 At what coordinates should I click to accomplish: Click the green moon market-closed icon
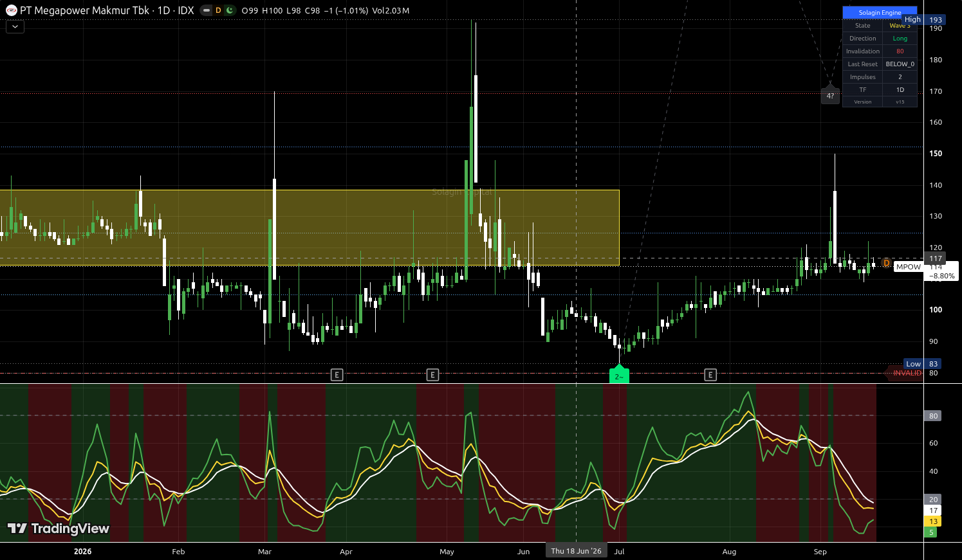tap(230, 10)
